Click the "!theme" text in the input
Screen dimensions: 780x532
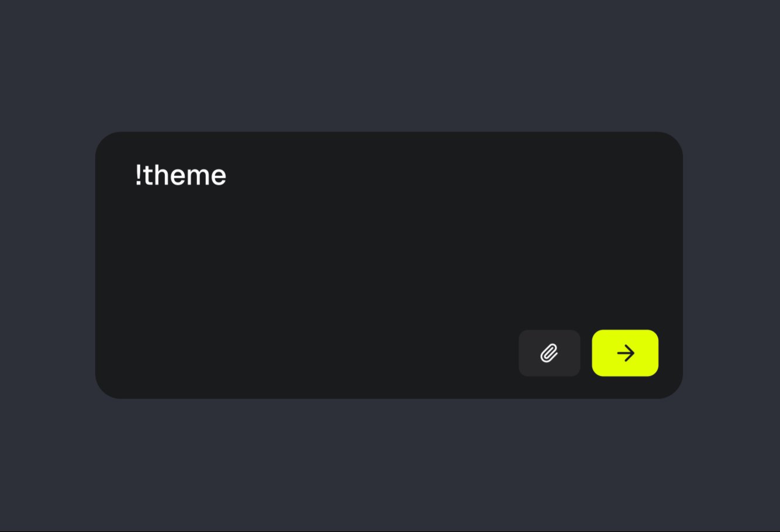181,175
